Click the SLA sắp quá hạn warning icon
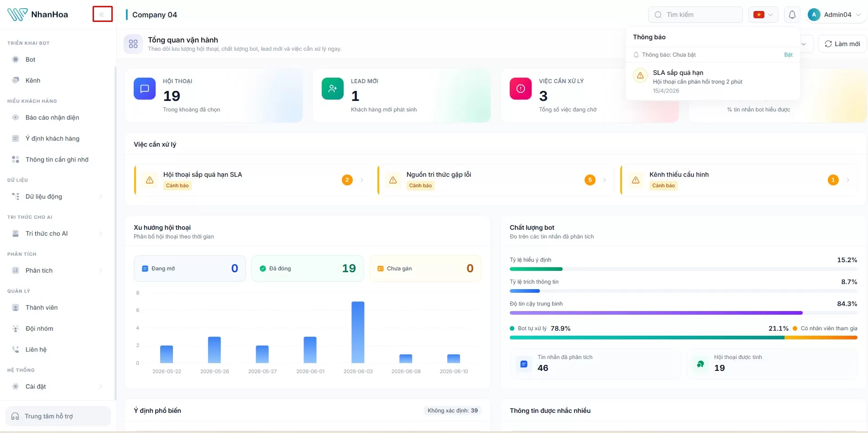868x433 pixels. coord(640,75)
